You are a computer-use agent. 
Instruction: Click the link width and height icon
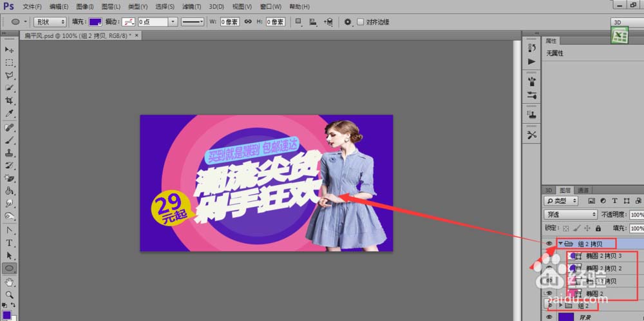coord(248,22)
